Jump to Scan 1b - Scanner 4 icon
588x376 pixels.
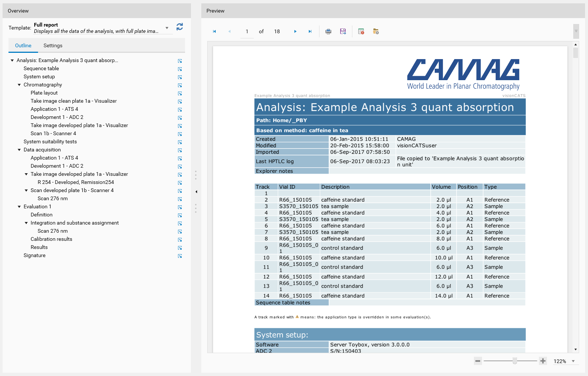pos(180,134)
